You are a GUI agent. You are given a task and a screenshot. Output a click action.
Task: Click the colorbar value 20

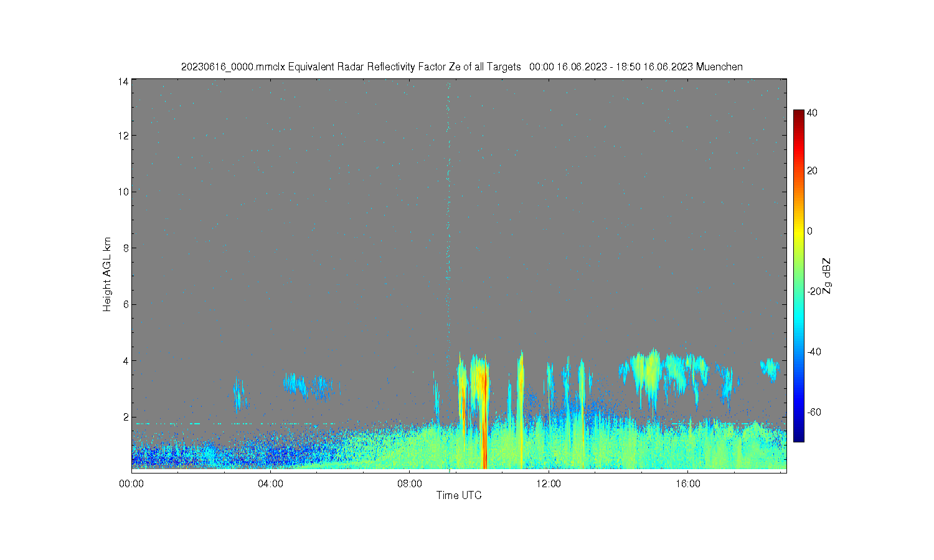(812, 170)
